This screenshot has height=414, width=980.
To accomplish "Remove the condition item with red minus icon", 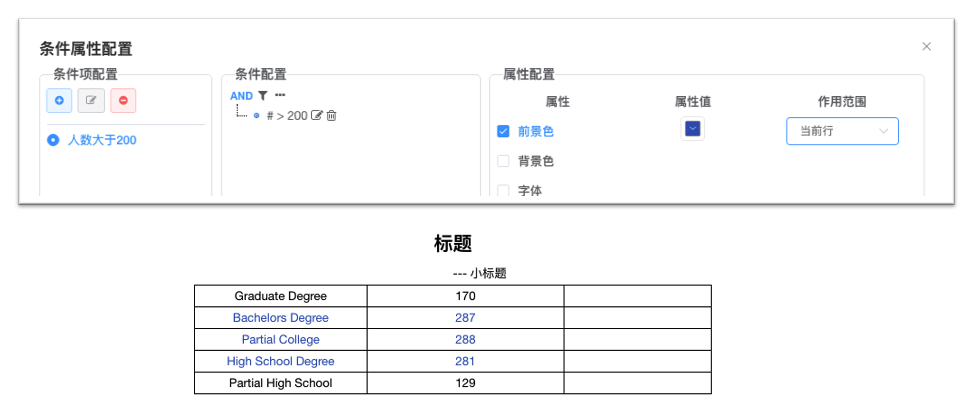I will point(123,101).
